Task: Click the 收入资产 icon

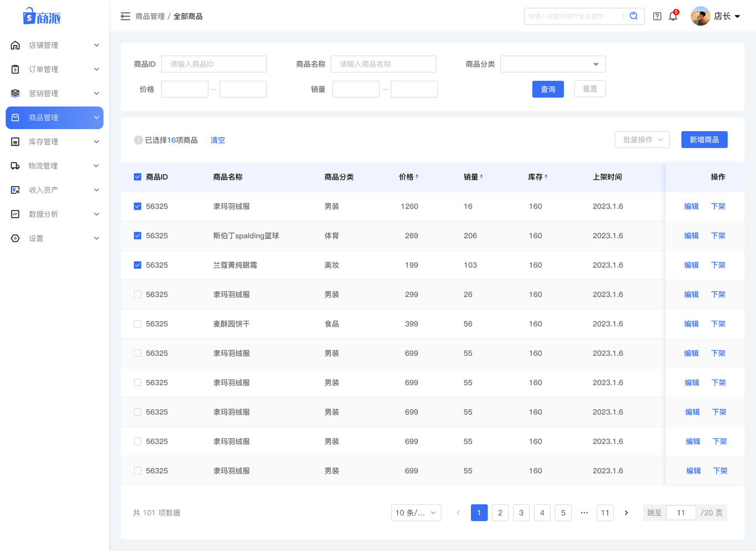Action: 15,190
